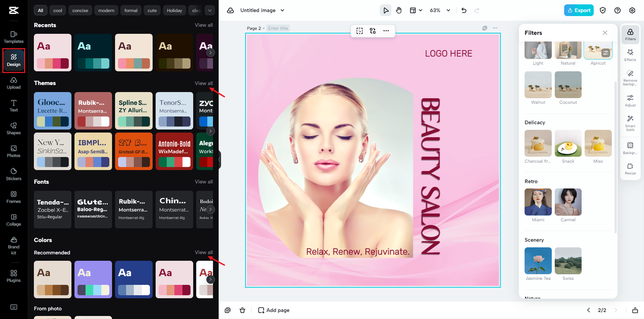Show next Fonts arrow

point(211,209)
